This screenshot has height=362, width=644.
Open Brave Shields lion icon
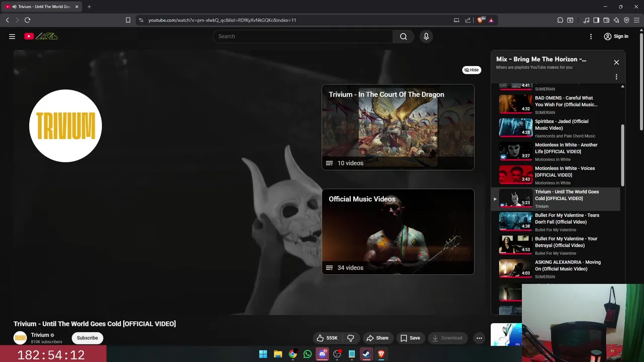[480, 20]
